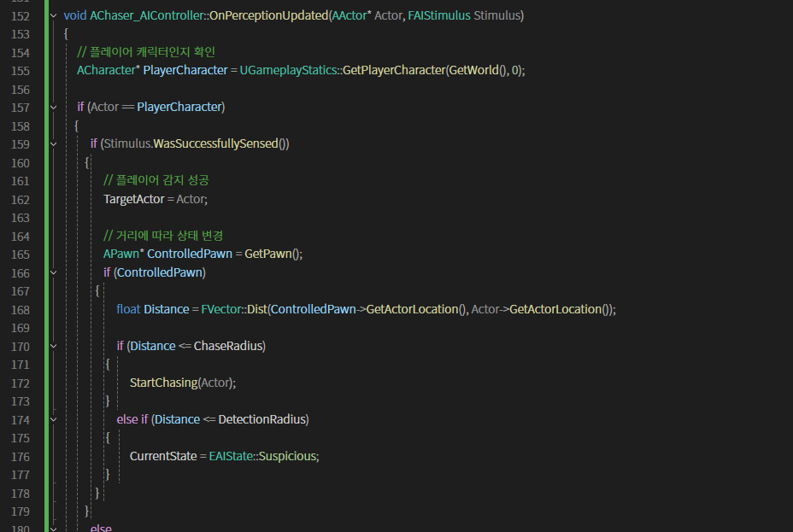
Task: Collapse the ChaseRadius if block, line 170
Action: pos(53,346)
